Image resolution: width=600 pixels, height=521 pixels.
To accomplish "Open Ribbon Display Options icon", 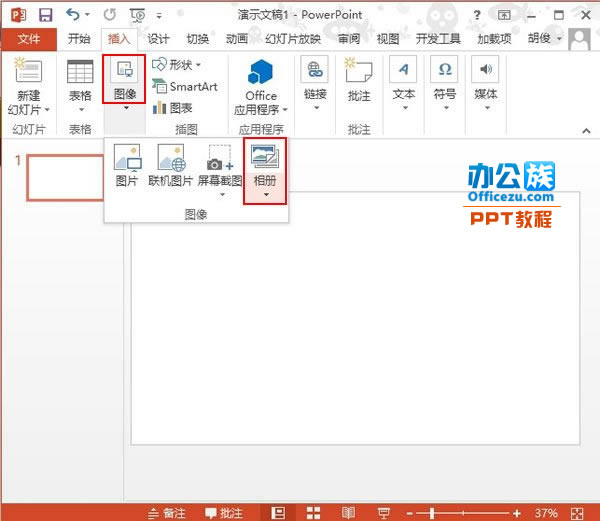I will (504, 15).
